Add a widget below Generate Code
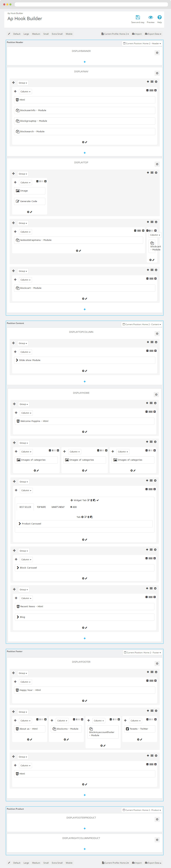The image size is (171, 868). pos(28,212)
